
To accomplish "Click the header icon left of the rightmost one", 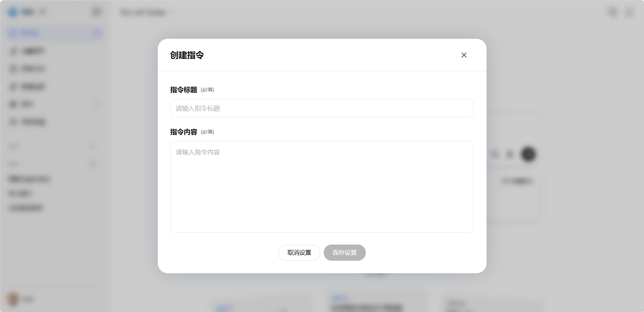I will (613, 12).
